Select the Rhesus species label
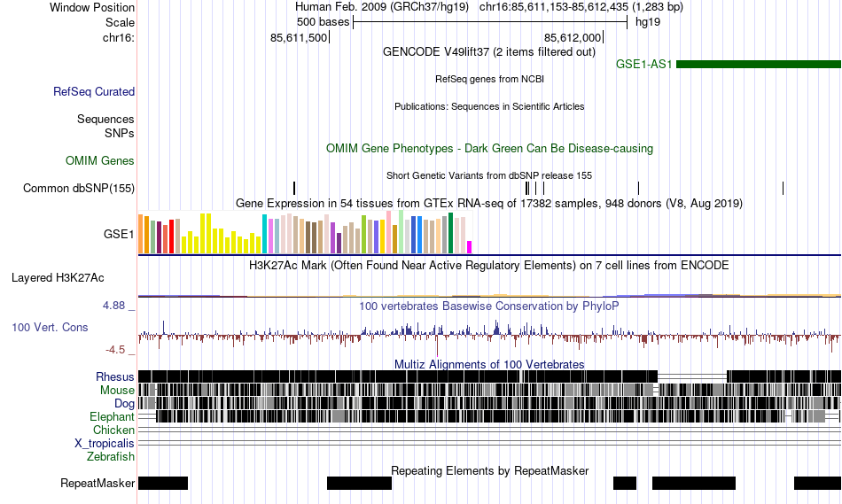 115,376
